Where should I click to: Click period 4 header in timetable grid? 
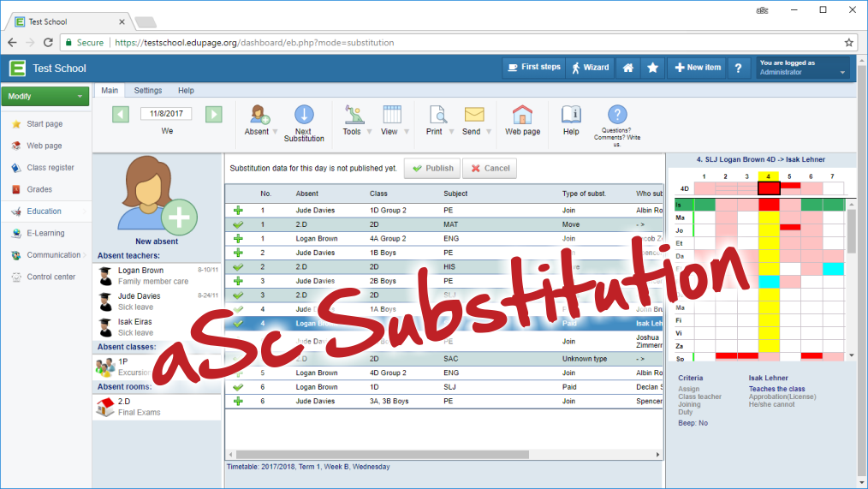tap(769, 176)
